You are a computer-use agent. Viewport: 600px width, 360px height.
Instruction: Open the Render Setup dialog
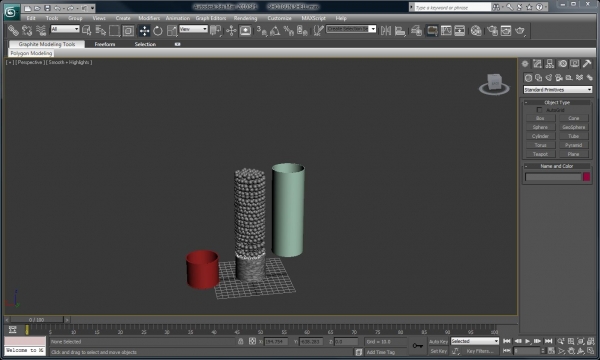(492, 31)
